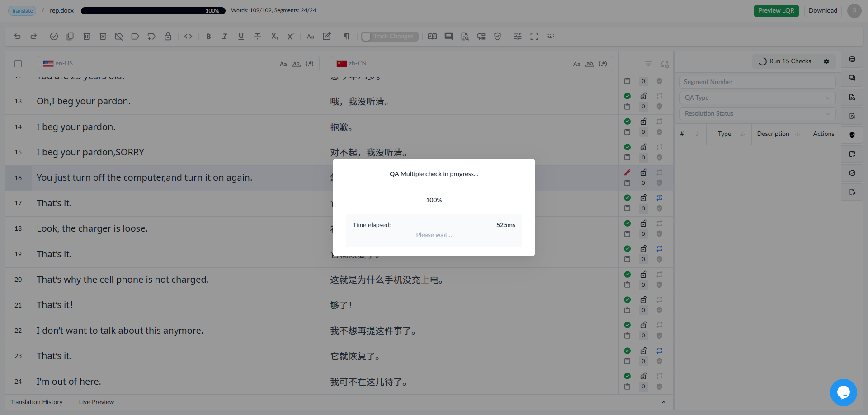The height and width of the screenshot is (415, 868).
Task: Sort results by the Description column arrow
Action: point(797,134)
